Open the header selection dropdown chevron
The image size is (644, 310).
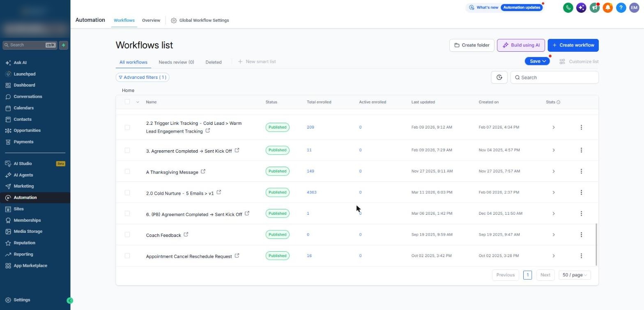[138, 102]
